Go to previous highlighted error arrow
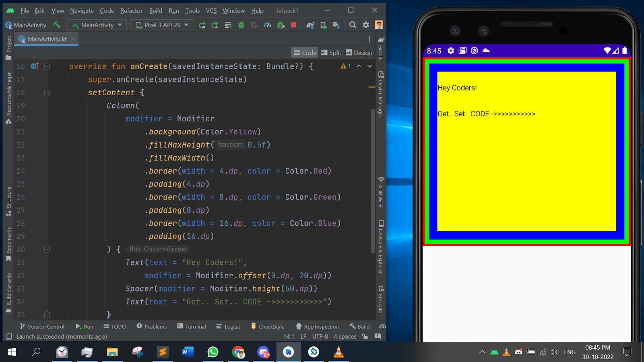 [359, 66]
